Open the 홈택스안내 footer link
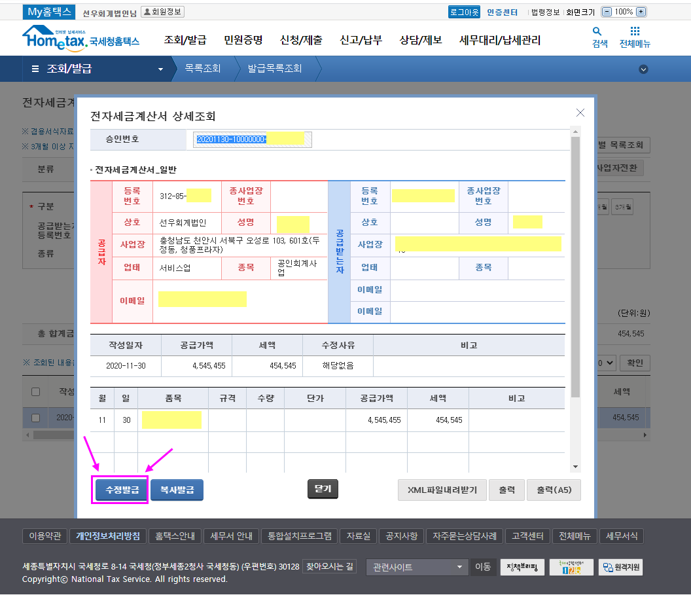Viewport: 691px width, 616px height. [x=175, y=536]
